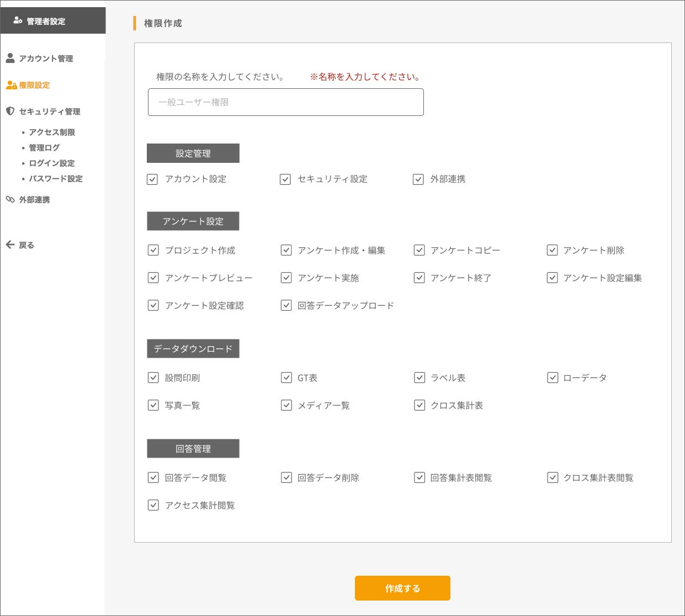Select ログイン設定 in the sidebar
The height and width of the screenshot is (616, 685).
(x=51, y=163)
